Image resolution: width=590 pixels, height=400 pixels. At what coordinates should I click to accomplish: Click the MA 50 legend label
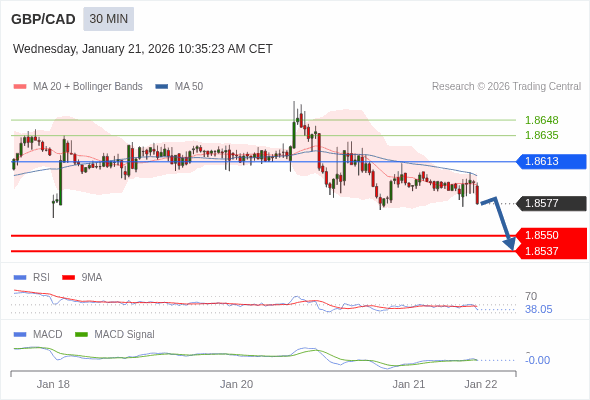(189, 87)
